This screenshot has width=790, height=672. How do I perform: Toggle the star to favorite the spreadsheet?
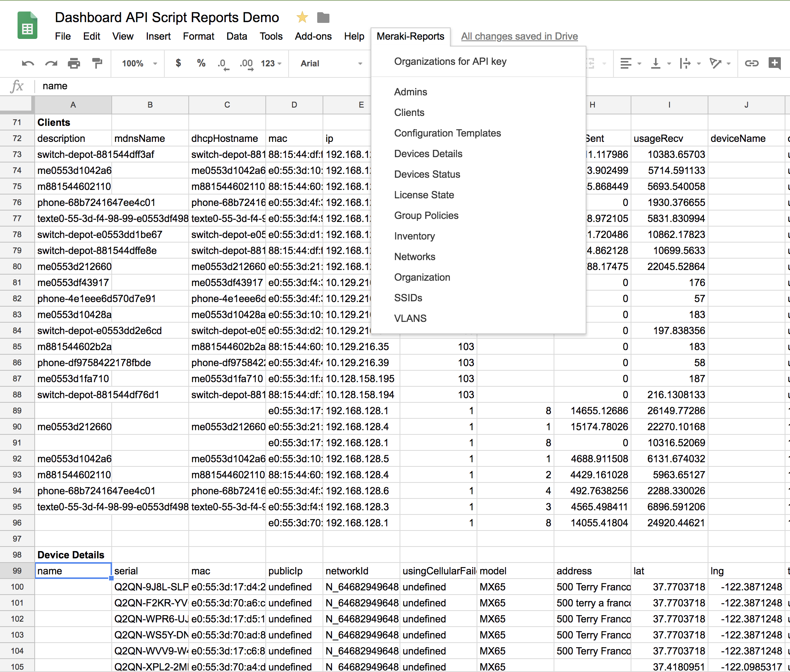[x=302, y=18]
